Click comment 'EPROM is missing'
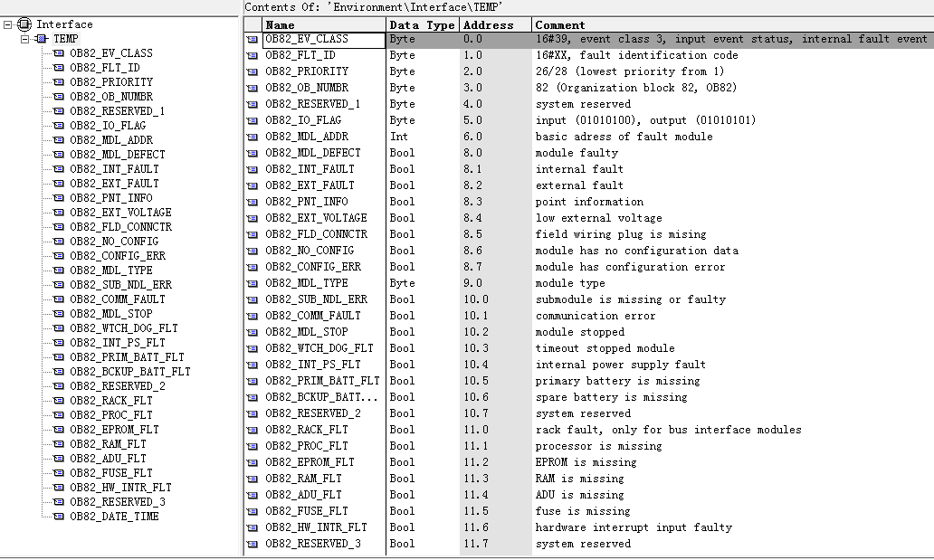 coord(586,462)
